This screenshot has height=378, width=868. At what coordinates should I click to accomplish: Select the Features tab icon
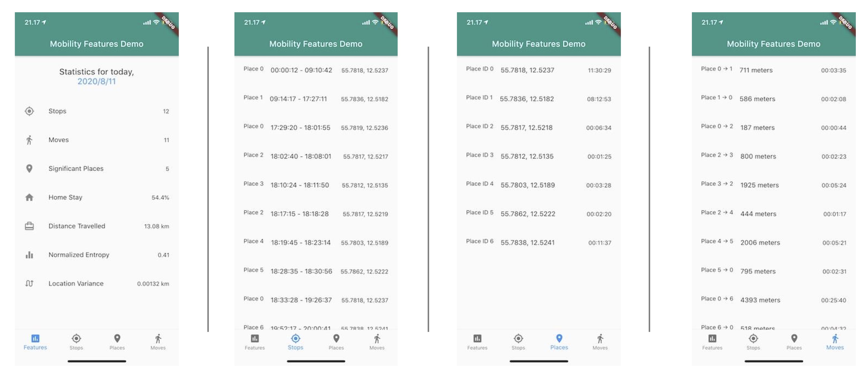pos(35,338)
